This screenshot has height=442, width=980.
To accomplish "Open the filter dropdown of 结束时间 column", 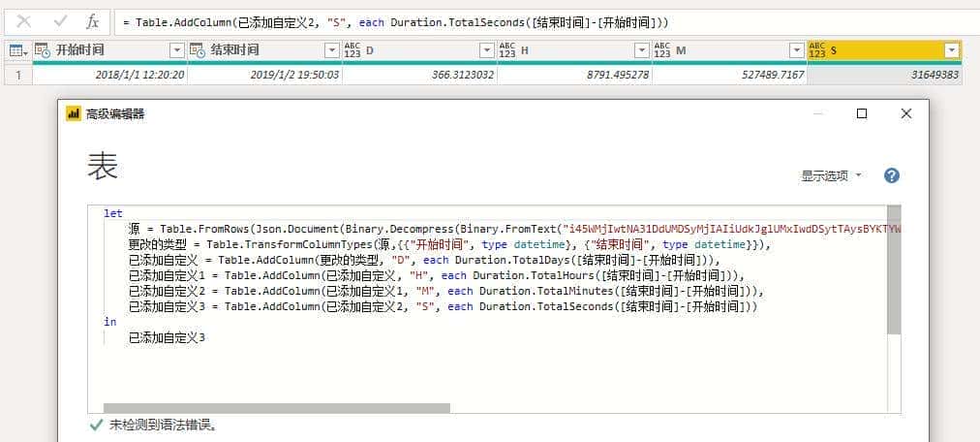I will click(332, 50).
